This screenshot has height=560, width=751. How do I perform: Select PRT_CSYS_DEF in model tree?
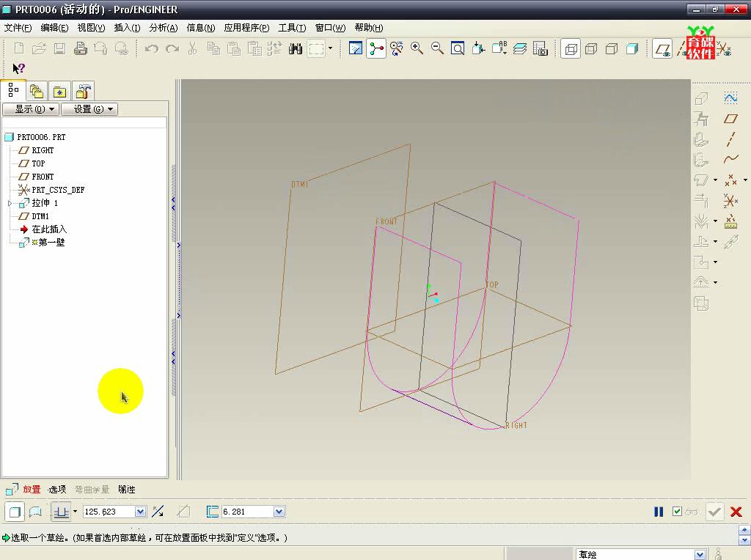pyautogui.click(x=58, y=190)
